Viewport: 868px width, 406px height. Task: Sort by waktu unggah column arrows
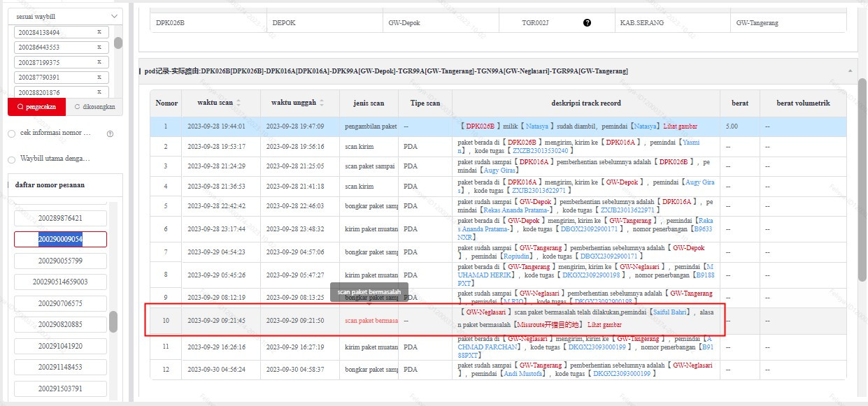coord(322,103)
